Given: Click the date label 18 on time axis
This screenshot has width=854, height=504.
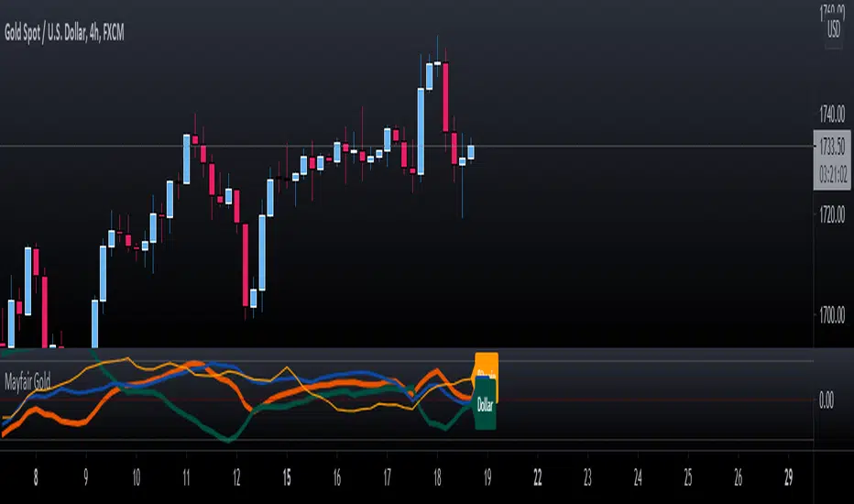Looking at the screenshot, I should 437,477.
